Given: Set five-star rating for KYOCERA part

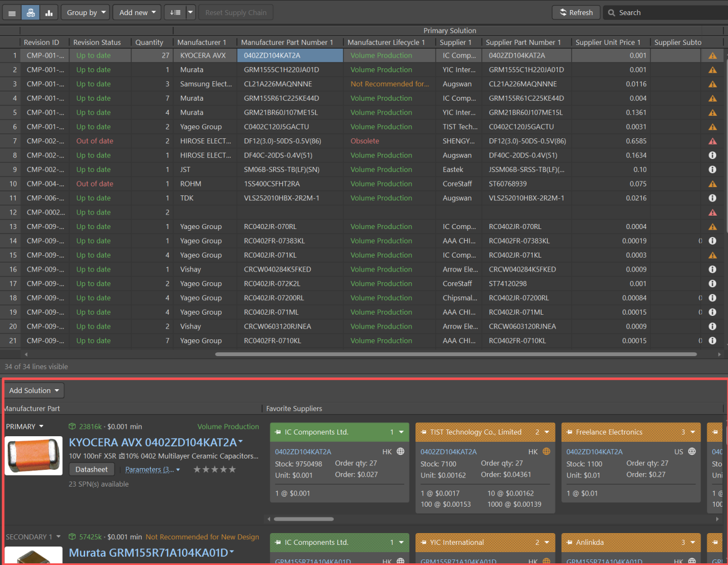Looking at the screenshot, I should tap(232, 469).
